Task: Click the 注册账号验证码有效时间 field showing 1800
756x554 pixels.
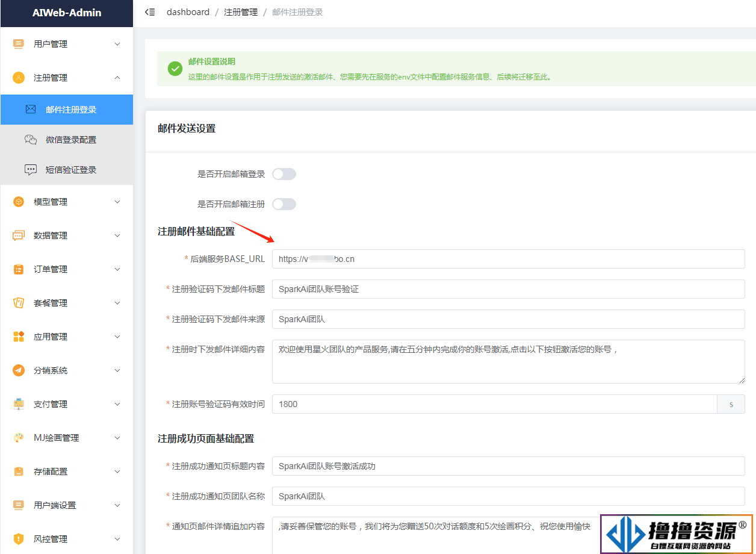Action: (495, 404)
